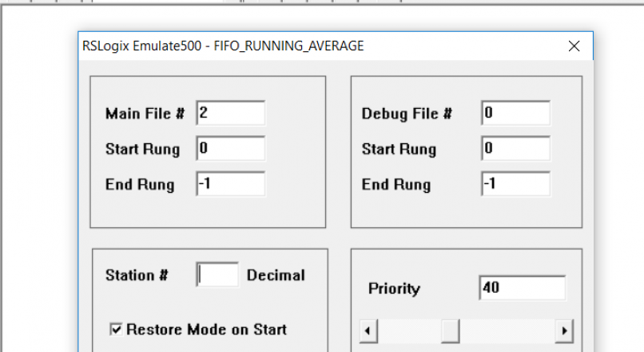Click the priority scrollbar left arrow
Screen dimensions: 644x352
point(368,331)
